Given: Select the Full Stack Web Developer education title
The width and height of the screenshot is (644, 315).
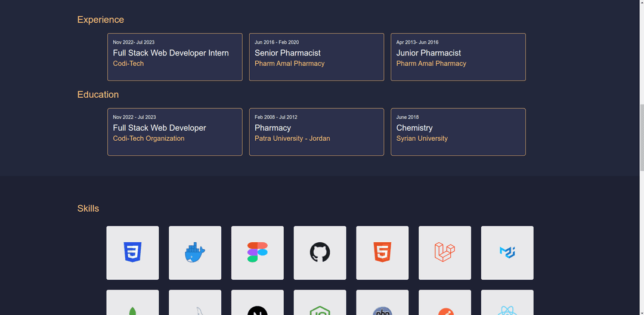Looking at the screenshot, I should (159, 128).
